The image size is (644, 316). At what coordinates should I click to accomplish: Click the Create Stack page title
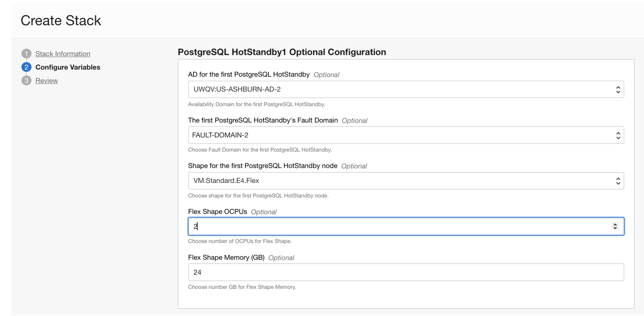click(x=61, y=21)
